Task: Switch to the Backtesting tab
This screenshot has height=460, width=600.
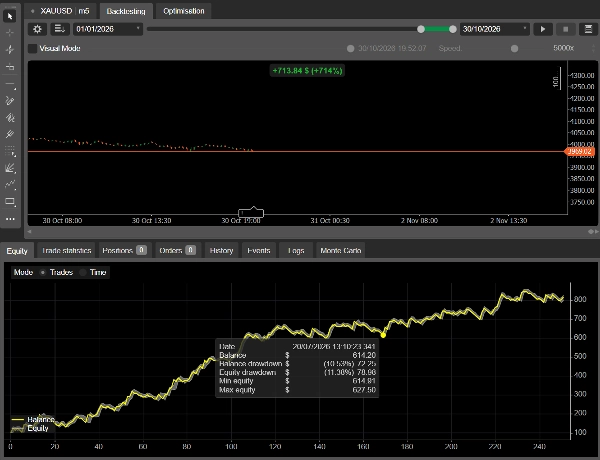Action: pos(126,11)
